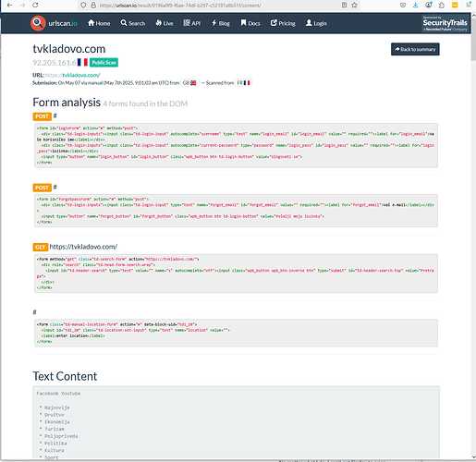
Task: Open the browser downloads icon
Action: tap(415, 5)
